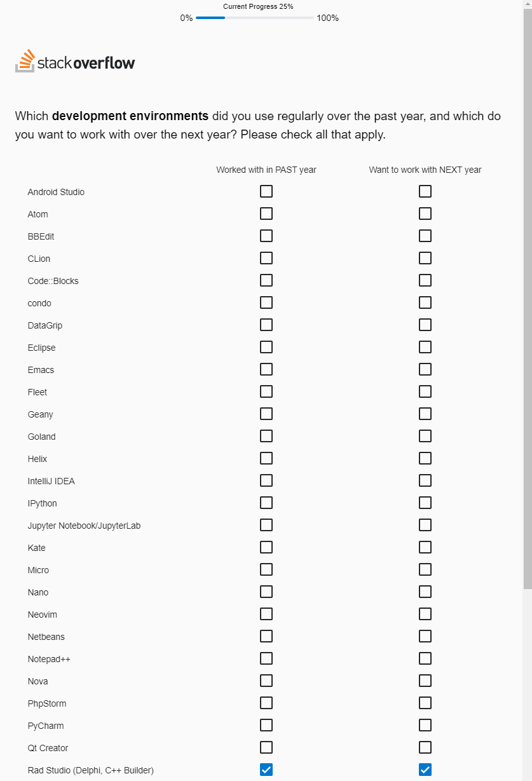The image size is (532, 781).
Task: Enable Eclipse for PAST year
Action: click(x=266, y=347)
